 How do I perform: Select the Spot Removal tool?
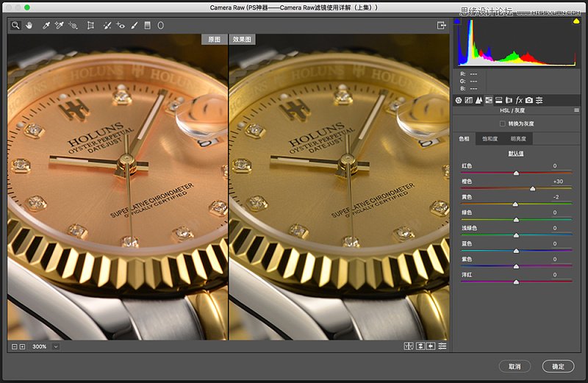click(x=107, y=26)
